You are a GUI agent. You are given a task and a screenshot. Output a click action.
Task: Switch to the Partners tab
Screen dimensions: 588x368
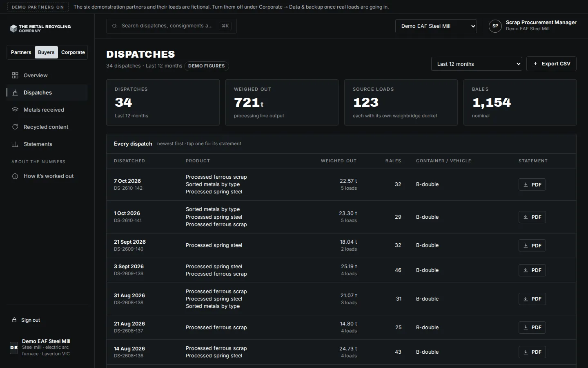click(x=21, y=52)
